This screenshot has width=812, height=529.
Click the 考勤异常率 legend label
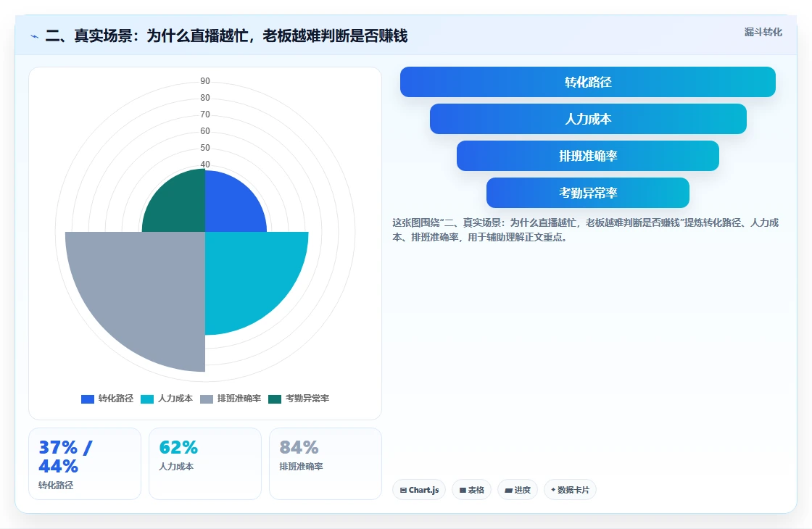307,399
